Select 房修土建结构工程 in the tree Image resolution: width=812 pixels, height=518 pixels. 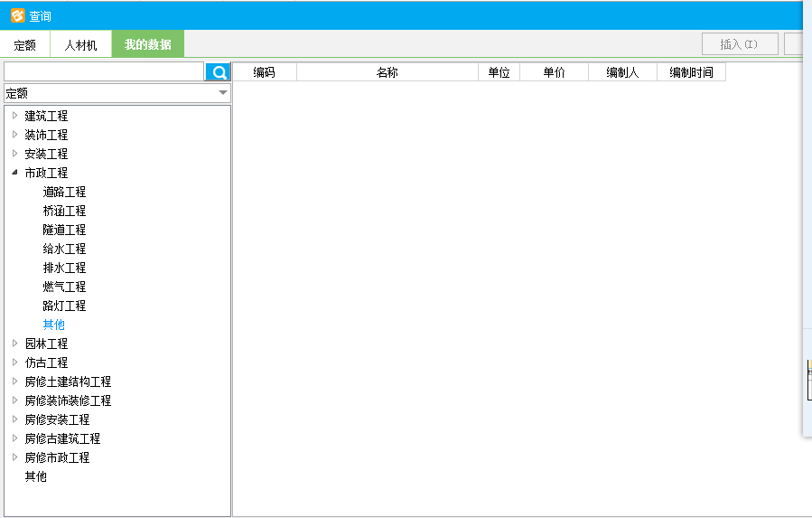coord(68,381)
